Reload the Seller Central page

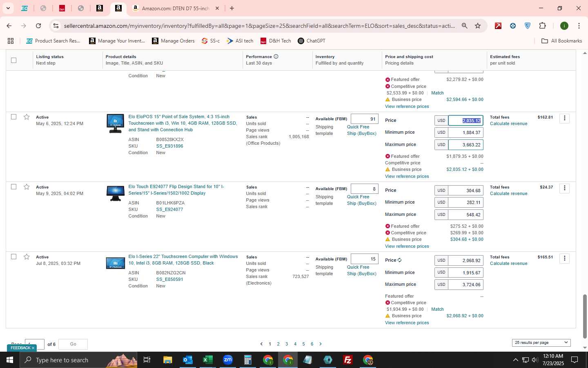click(x=38, y=26)
